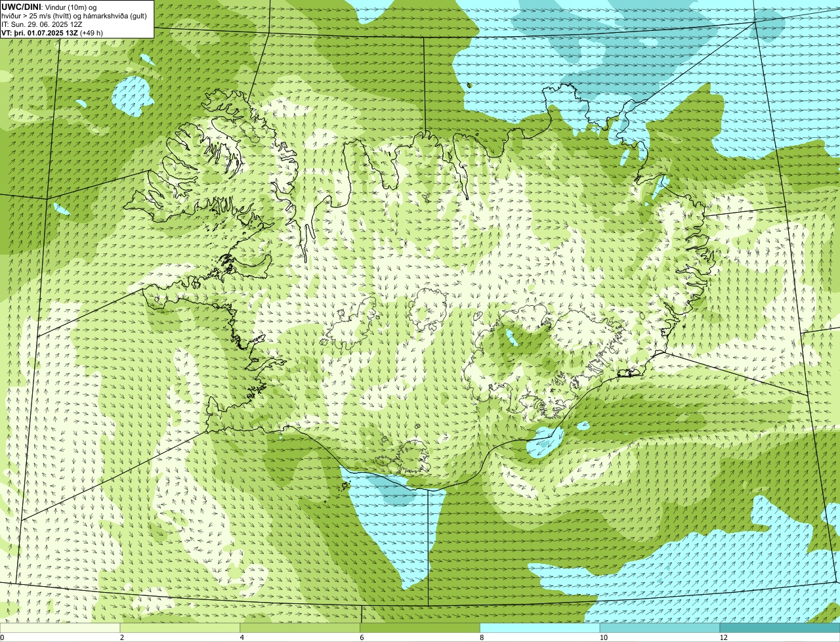Choose the 6–8 m/s dark green swatch
The height and width of the screenshot is (642, 840).
click(x=420, y=628)
